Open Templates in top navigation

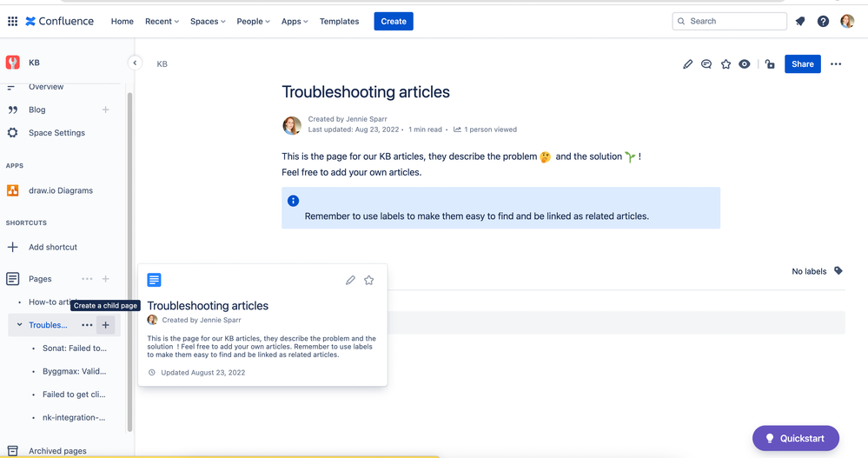(x=340, y=21)
